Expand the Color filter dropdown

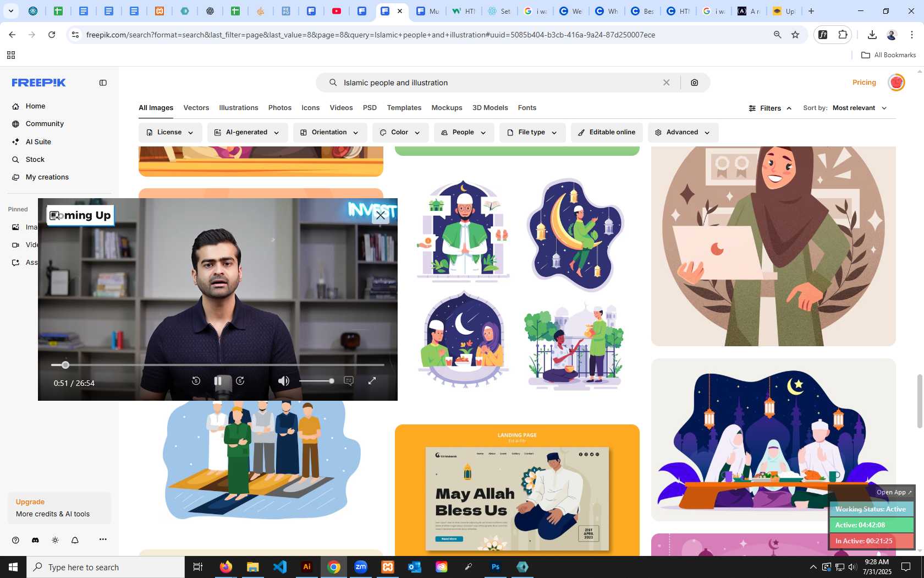tap(400, 133)
